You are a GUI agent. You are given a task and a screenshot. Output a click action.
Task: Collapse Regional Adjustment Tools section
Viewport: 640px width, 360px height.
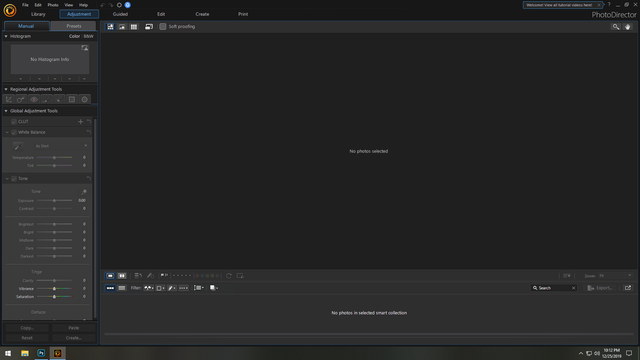(6, 89)
